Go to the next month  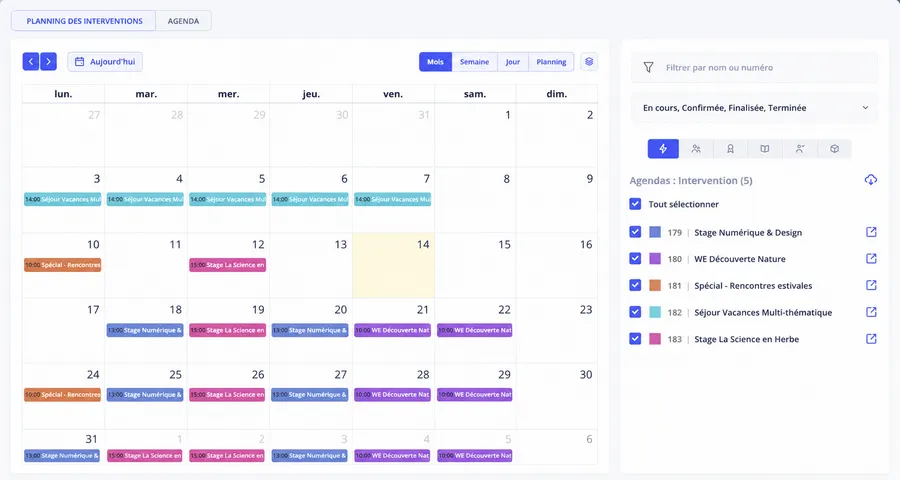pos(48,61)
